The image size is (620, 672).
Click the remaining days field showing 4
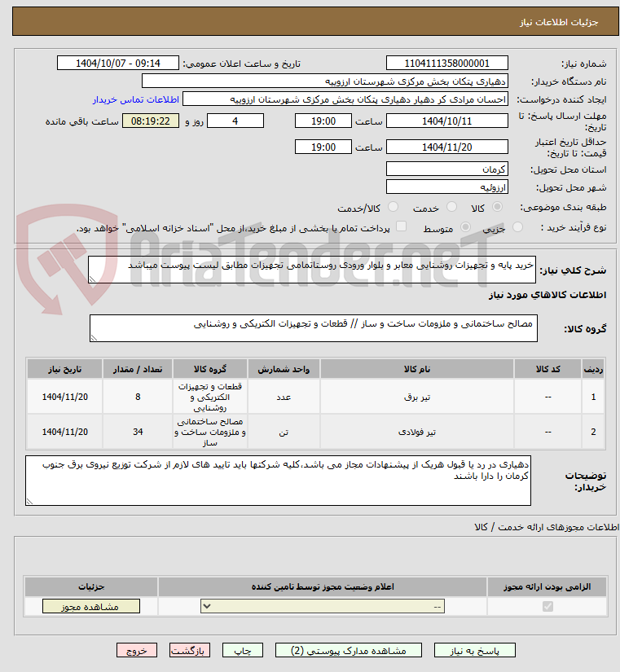[235, 121]
